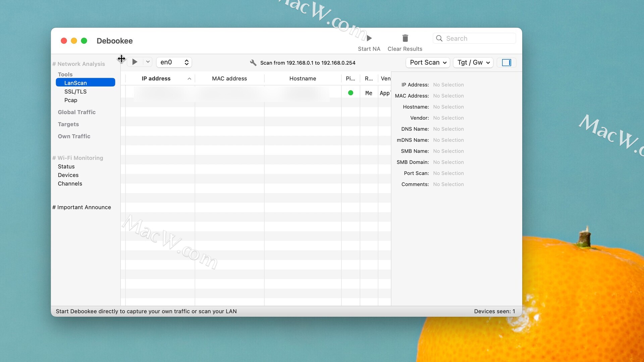
Task: Click Comments 'No Selection' value
Action: point(448,184)
